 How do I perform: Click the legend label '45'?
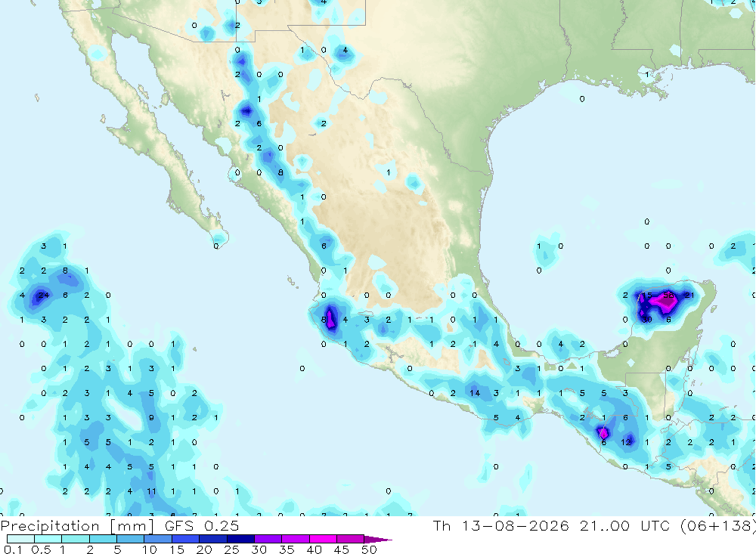click(x=342, y=549)
